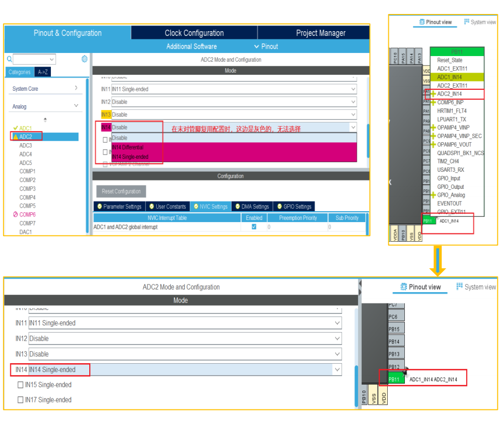Image resolution: width=504 pixels, height=427 pixels.
Task: Click the COMP6 disabled circle icon
Action: [16, 214]
